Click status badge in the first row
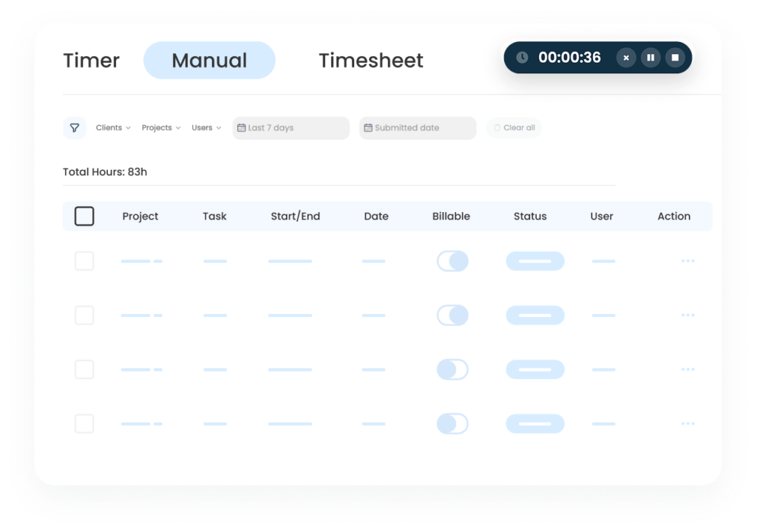 point(534,261)
